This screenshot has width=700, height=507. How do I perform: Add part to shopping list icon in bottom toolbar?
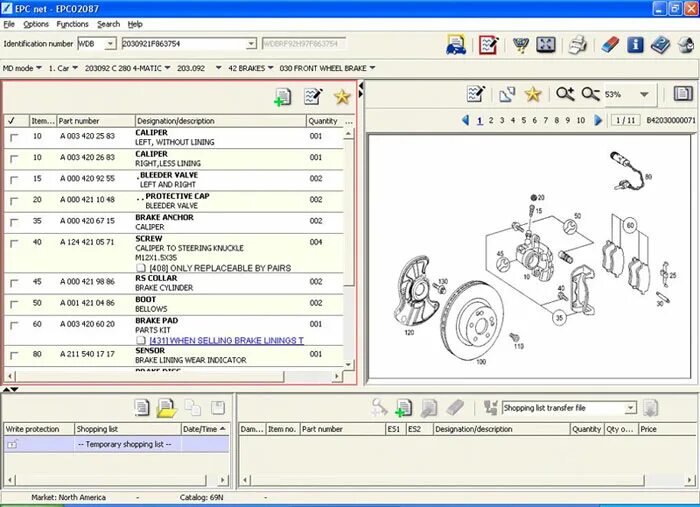click(x=404, y=408)
